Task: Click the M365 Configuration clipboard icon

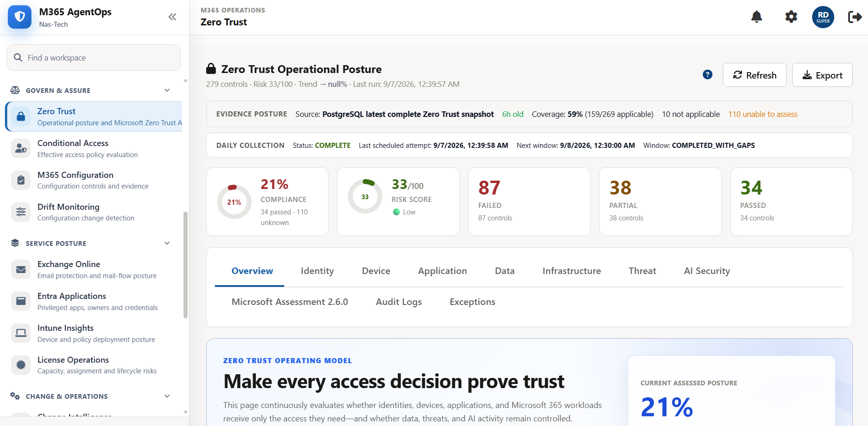Action: tap(21, 180)
